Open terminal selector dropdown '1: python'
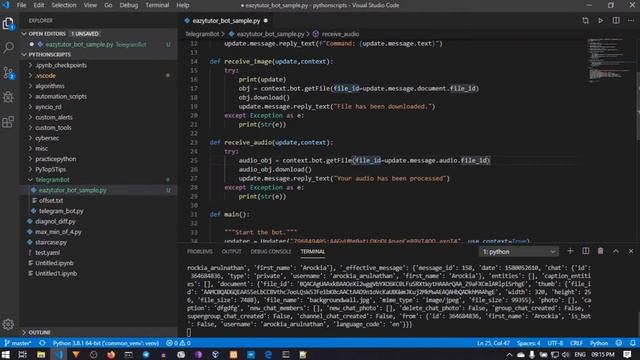 518,252
